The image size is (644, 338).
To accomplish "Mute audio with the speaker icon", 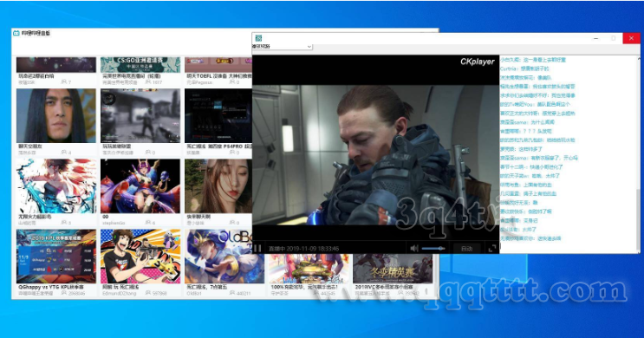I will [x=414, y=248].
